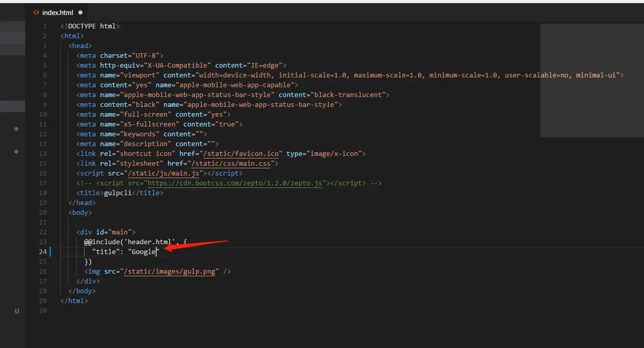Screen dimensions: 644x348
Task: Click the "description" name value
Action: (146, 144)
